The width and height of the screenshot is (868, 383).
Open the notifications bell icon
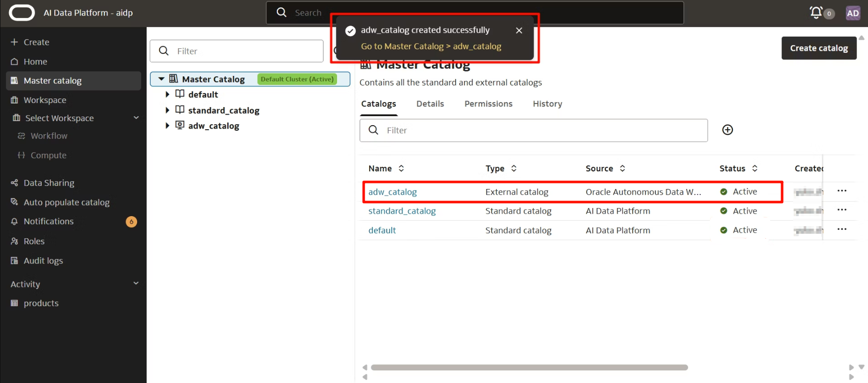click(x=816, y=13)
